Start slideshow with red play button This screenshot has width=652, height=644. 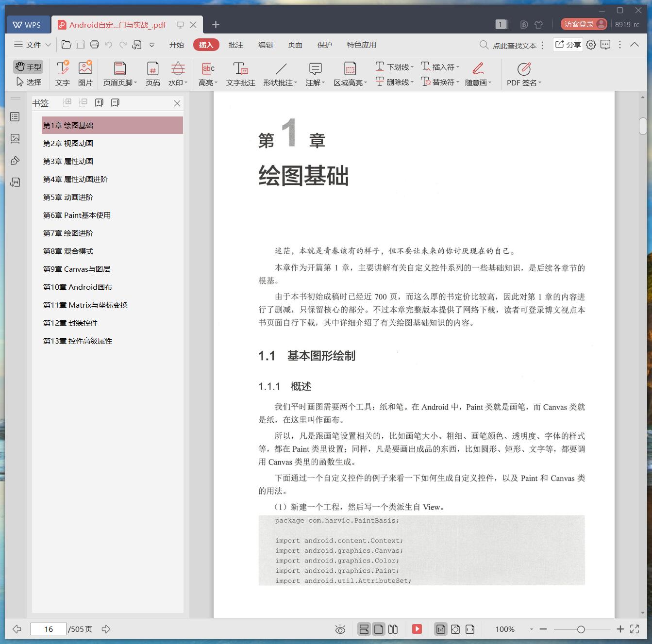tap(417, 629)
